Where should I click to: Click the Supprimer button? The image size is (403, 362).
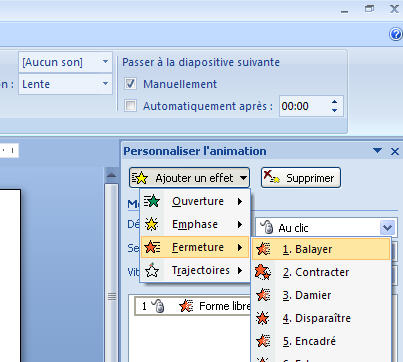[x=301, y=178]
